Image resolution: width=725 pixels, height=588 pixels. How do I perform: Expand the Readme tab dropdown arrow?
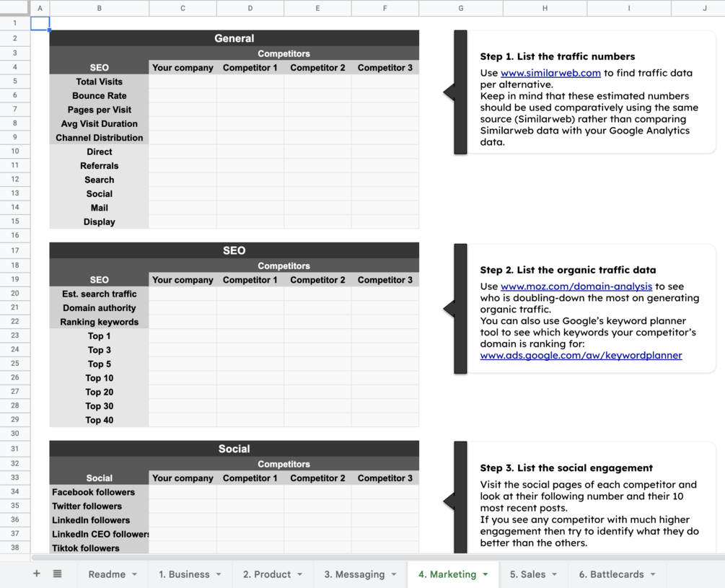point(135,574)
